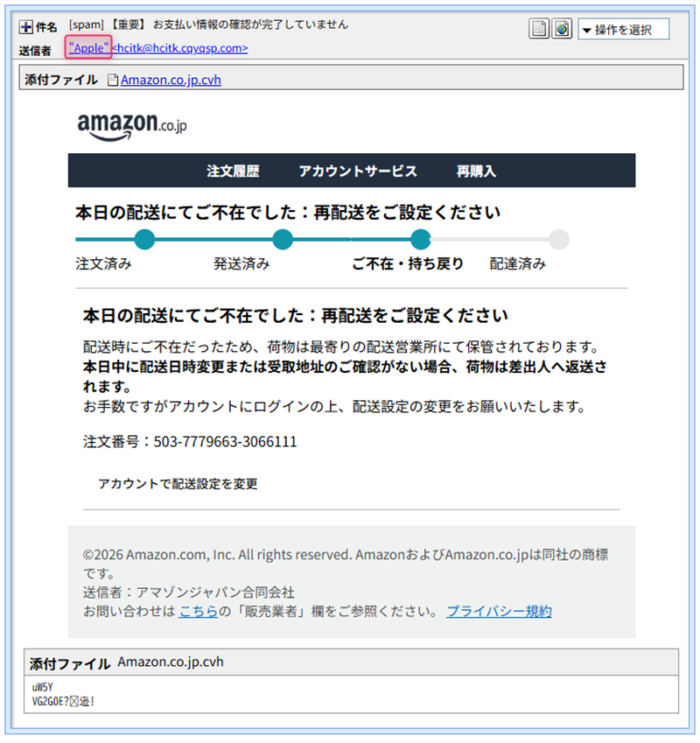This screenshot has height=743, width=700.
Task: Click the 発送済み progress step dot
Action: pos(283,239)
